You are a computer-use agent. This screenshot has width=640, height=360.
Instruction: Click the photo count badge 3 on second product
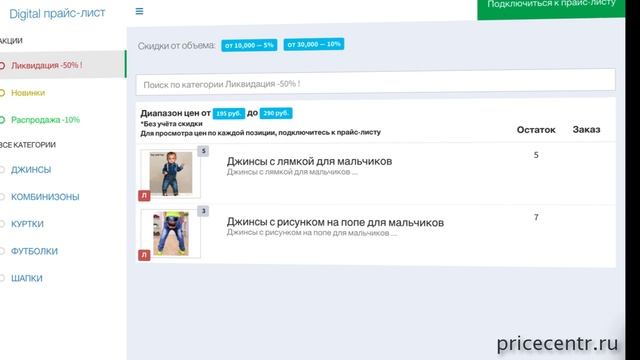(203, 211)
